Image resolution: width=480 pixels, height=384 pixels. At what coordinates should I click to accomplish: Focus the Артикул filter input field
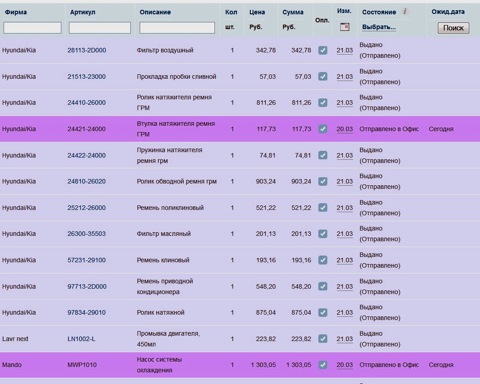[x=100, y=28]
